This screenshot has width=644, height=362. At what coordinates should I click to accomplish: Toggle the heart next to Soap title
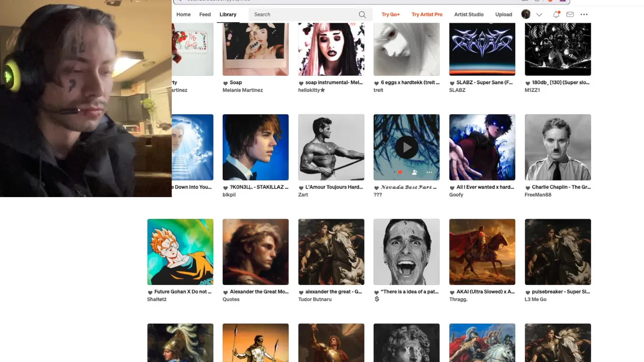tap(225, 83)
